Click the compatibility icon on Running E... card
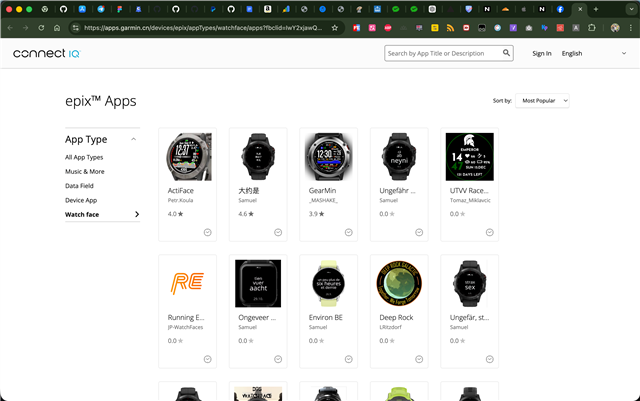Screen dimensions: 640x401 click(x=207, y=359)
